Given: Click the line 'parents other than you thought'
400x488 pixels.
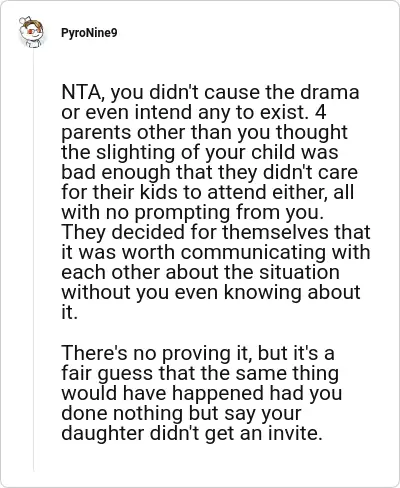Looking at the screenshot, I should click(204, 133).
